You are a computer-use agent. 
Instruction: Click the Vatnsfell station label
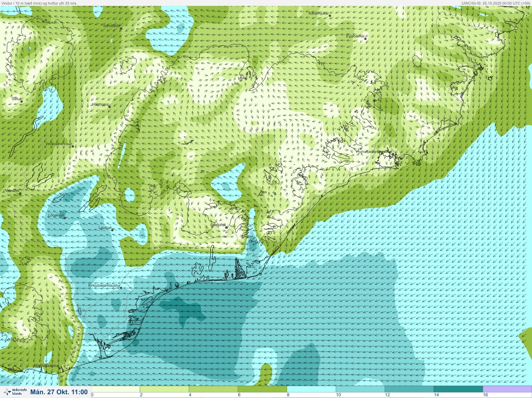pyautogui.click(x=12, y=191)
